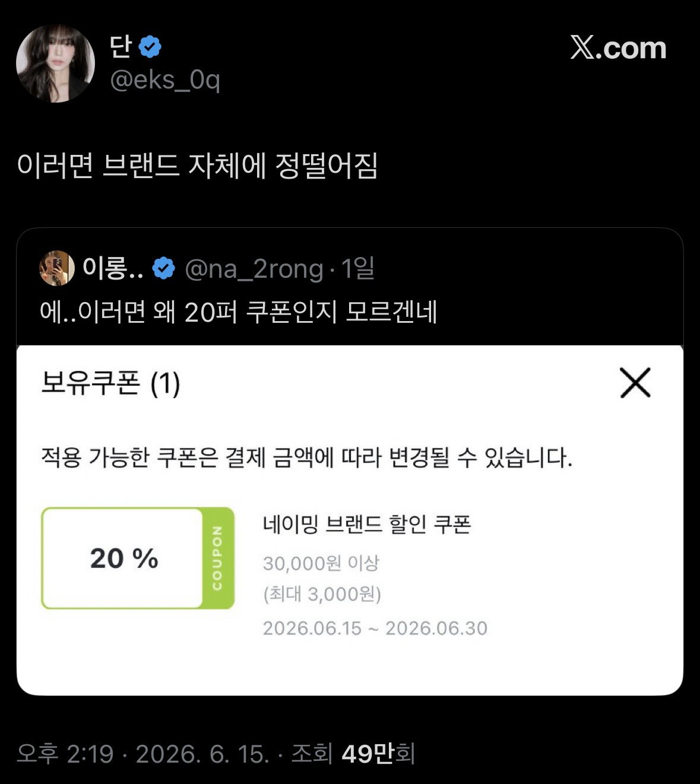Open the @eks_0q handle link
The image size is (700, 784).
[x=165, y=80]
